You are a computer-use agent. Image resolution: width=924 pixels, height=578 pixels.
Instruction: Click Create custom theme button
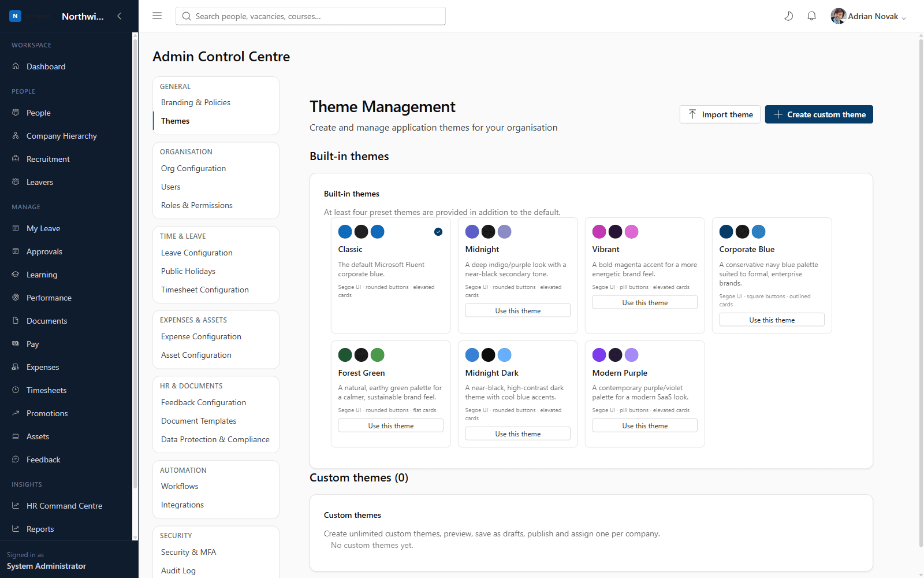(x=819, y=114)
